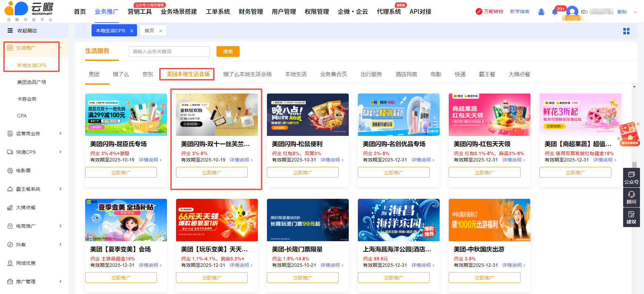Expand the 电商推广 sidebar menu
Viewport: 644px width, 294px height.
(60, 226)
